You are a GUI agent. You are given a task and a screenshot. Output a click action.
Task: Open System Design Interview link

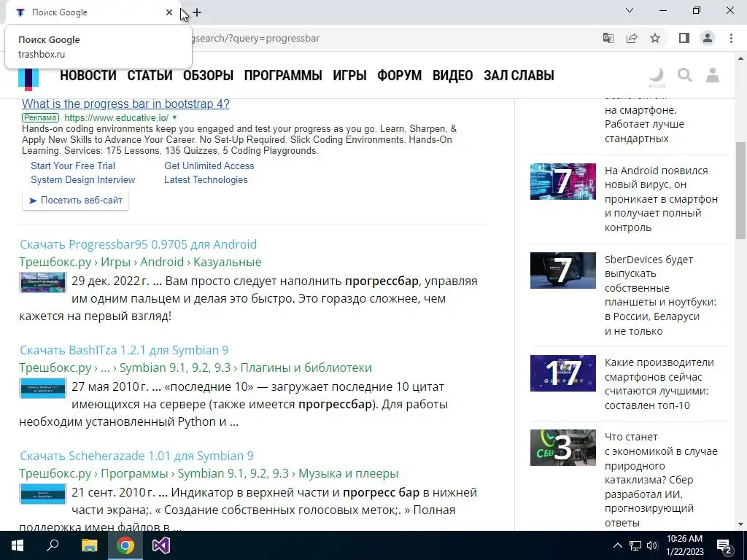(83, 179)
